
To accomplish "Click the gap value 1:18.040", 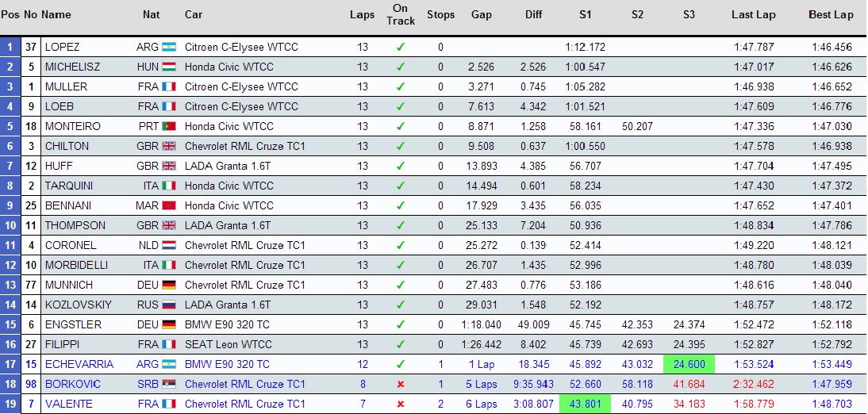I will (481, 325).
